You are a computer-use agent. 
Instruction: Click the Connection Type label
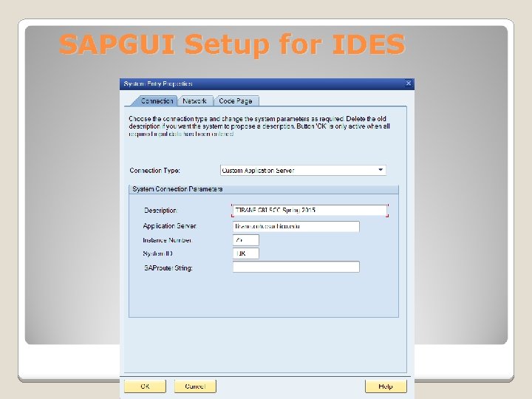(x=154, y=171)
